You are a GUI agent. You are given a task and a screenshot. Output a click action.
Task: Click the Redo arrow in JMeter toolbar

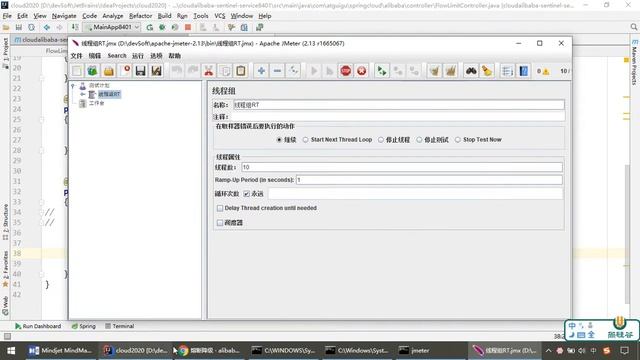pos(193,71)
